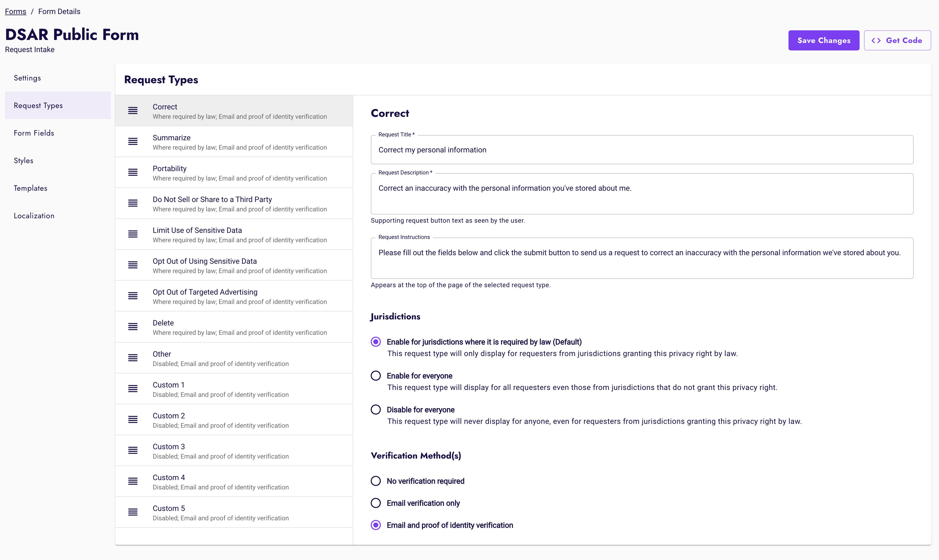
Task: Click the drag handle icon for Custom 1
Action: click(x=133, y=389)
